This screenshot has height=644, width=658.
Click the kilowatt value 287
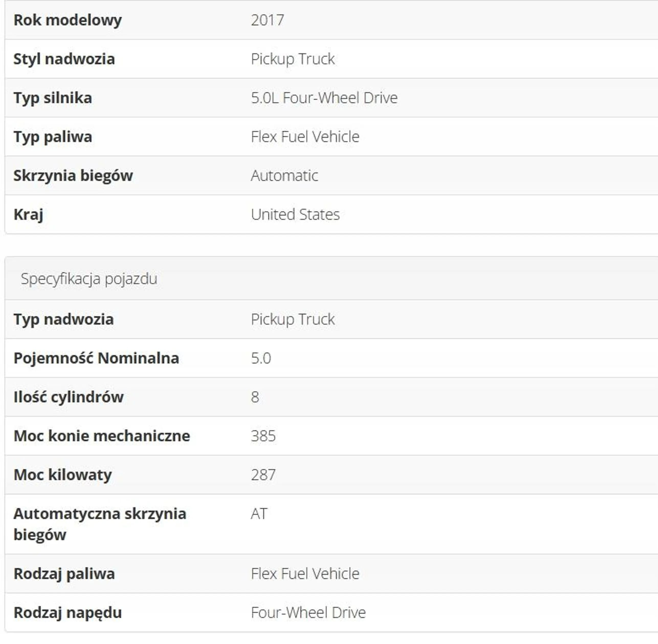point(263,475)
